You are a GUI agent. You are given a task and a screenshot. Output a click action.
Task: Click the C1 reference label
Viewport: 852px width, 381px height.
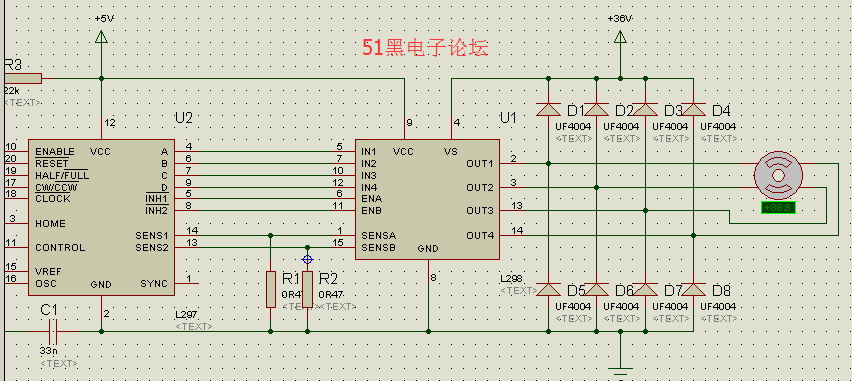(49, 310)
